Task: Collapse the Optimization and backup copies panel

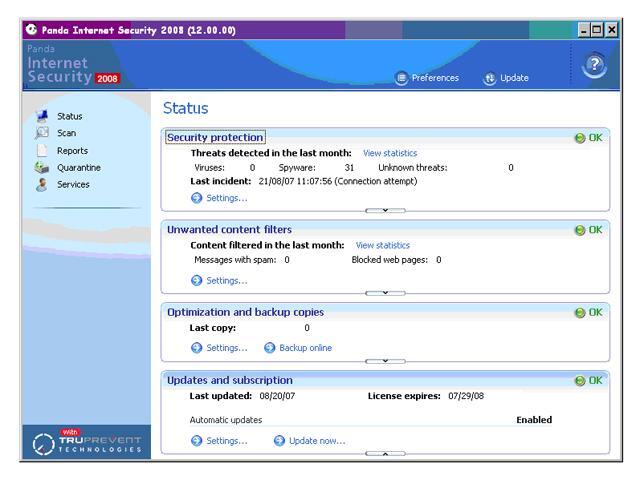Action: (385, 361)
